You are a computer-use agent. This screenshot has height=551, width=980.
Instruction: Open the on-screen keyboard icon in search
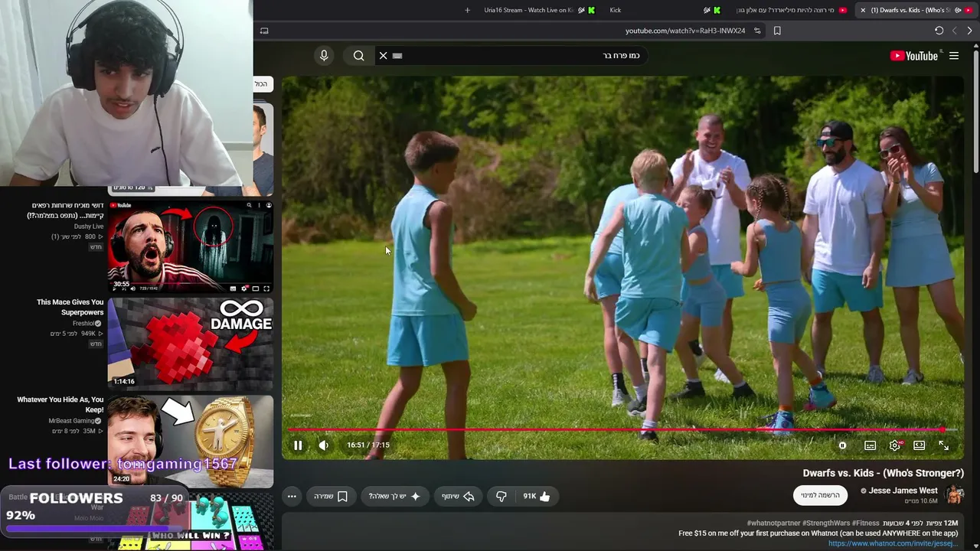point(397,56)
